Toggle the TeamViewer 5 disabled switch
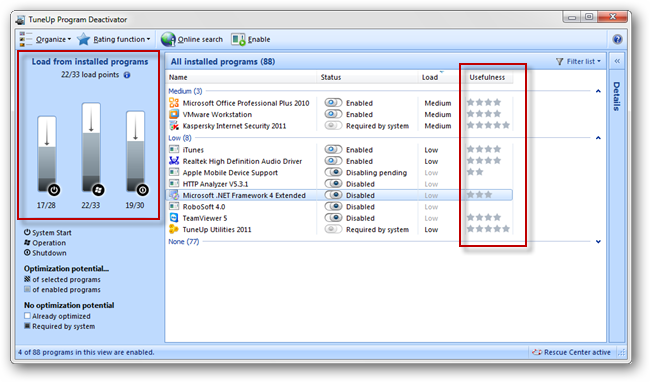This screenshot has width=650, height=382. 333,218
